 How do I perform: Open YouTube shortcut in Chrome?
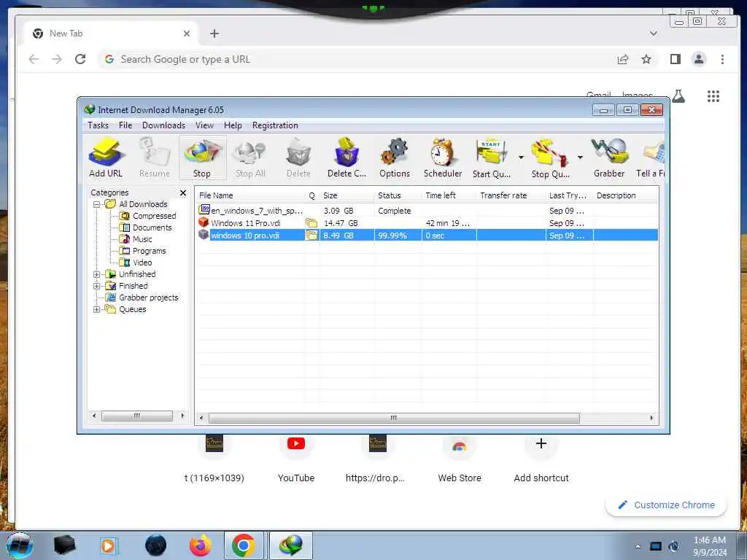(296, 458)
